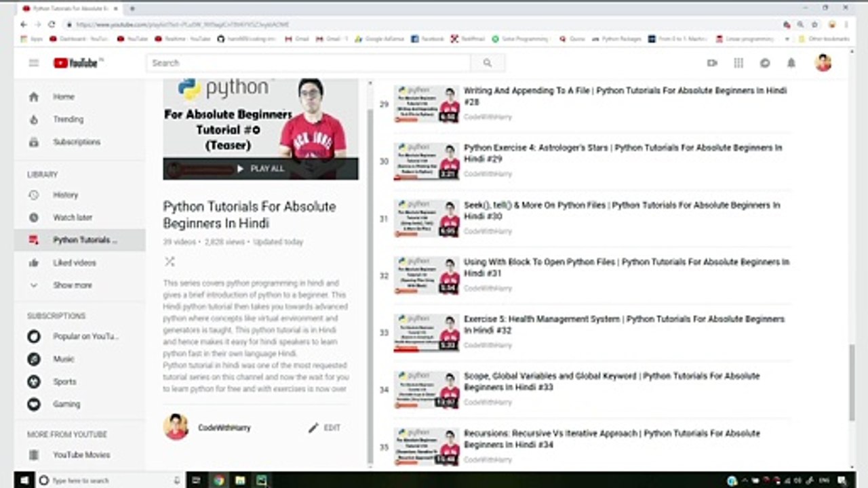
Task: Click the Edit playlist button
Action: pyautogui.click(x=324, y=428)
